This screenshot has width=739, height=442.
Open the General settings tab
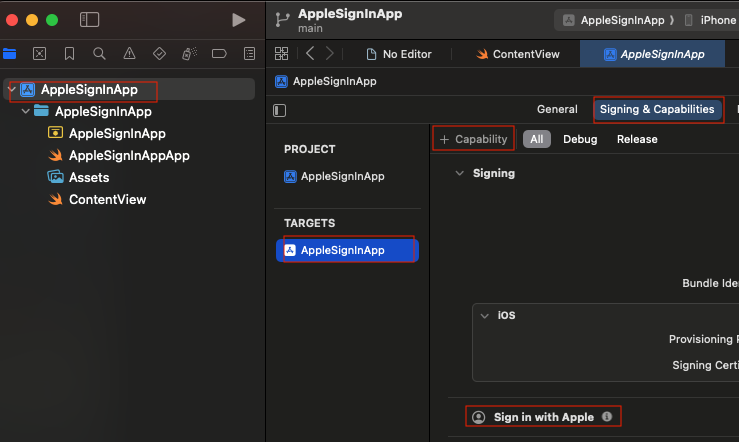[557, 109]
